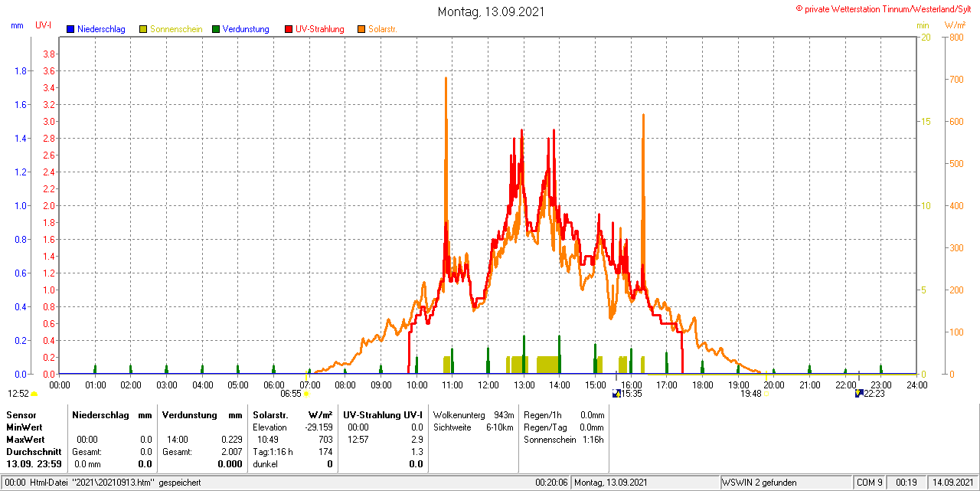Click the MaxWert row label
Viewport: 980px width, 491px height.
click(25, 440)
